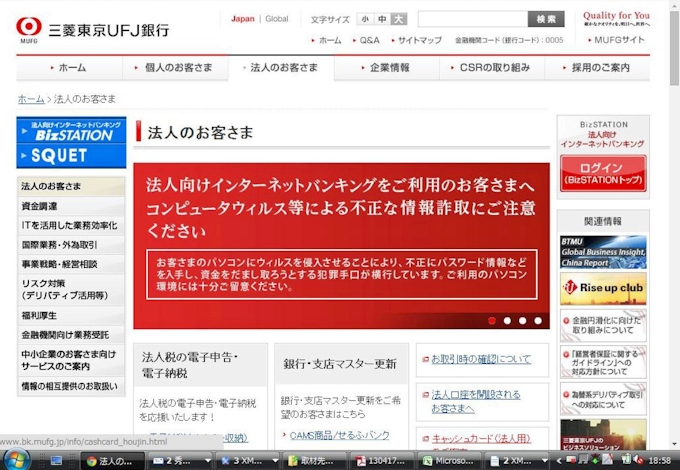Viewport: 680px width, 470px height.
Task: Select the last carousel dot on banner
Action: tap(537, 321)
